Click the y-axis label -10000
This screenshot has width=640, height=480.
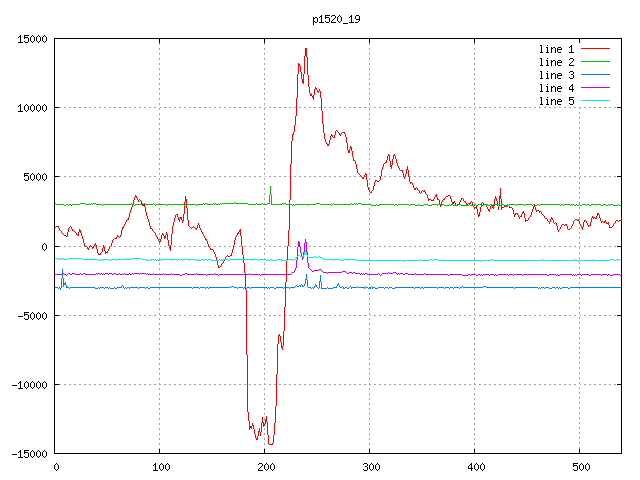click(29, 385)
